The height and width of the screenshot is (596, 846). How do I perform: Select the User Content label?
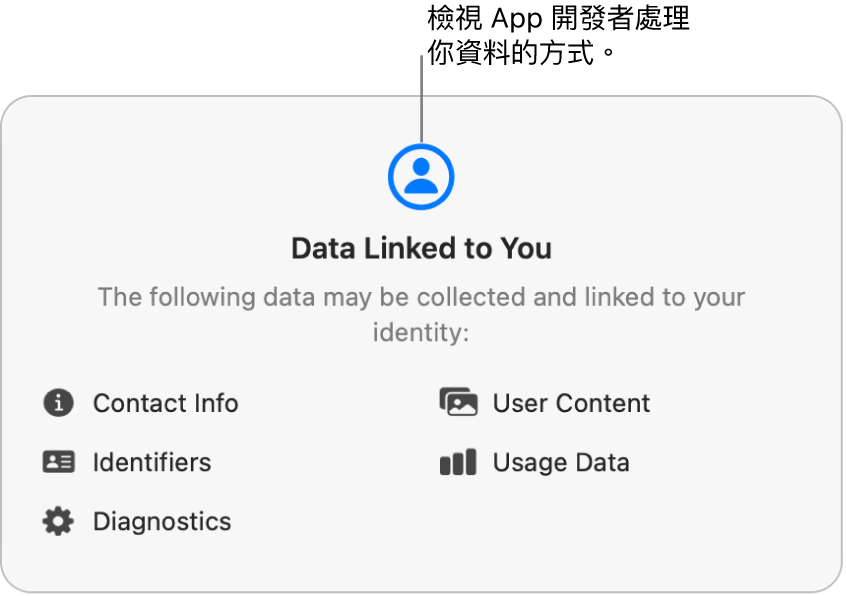click(571, 403)
